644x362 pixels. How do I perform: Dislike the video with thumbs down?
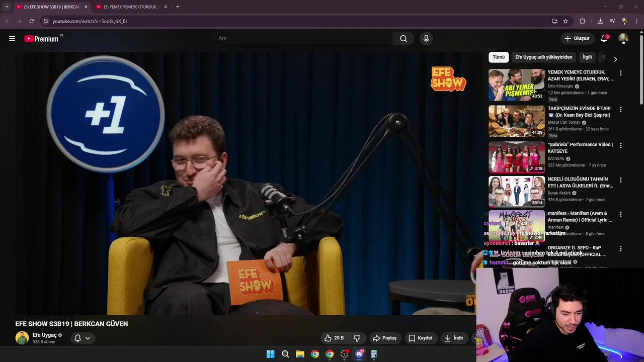357,338
